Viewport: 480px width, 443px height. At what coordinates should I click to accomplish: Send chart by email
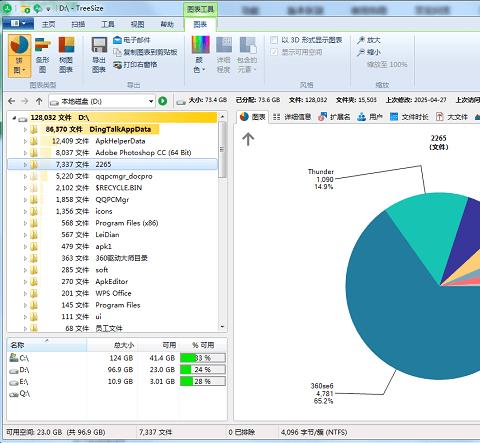[x=132, y=40]
